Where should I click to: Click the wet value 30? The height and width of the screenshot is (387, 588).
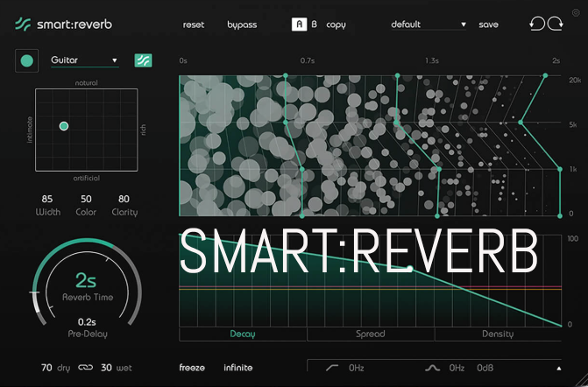[x=107, y=368]
